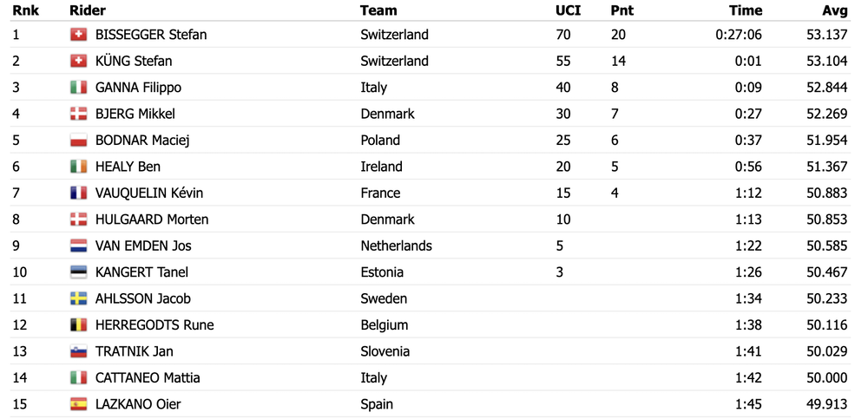
Task: Click the Estonian flag beside KANGERT Tanel
Action: 79,272
